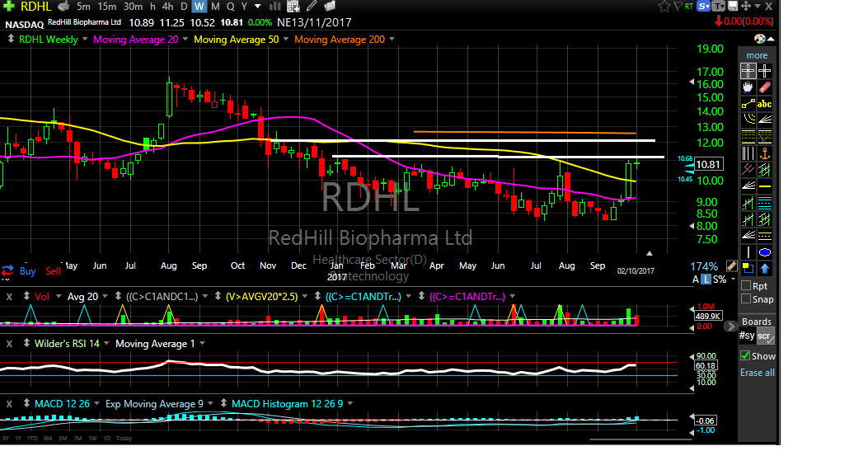Click the move window four-arrow icon
Screen dimensions: 868x451
[746, 6]
